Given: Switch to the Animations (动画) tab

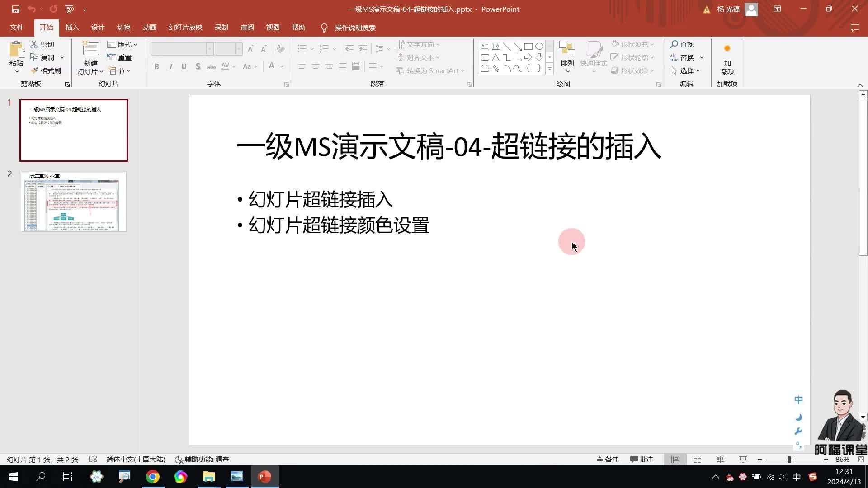Looking at the screenshot, I should (x=149, y=28).
